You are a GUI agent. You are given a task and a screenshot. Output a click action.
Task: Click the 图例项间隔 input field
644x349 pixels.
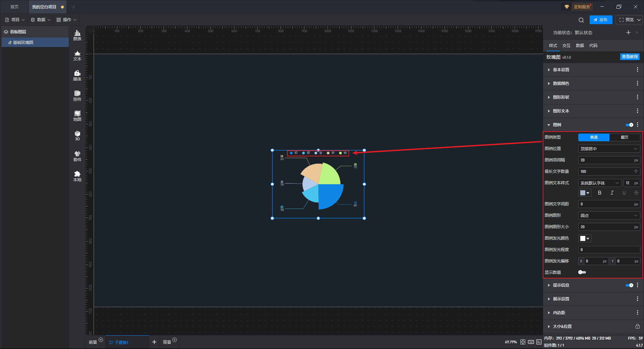click(x=609, y=160)
